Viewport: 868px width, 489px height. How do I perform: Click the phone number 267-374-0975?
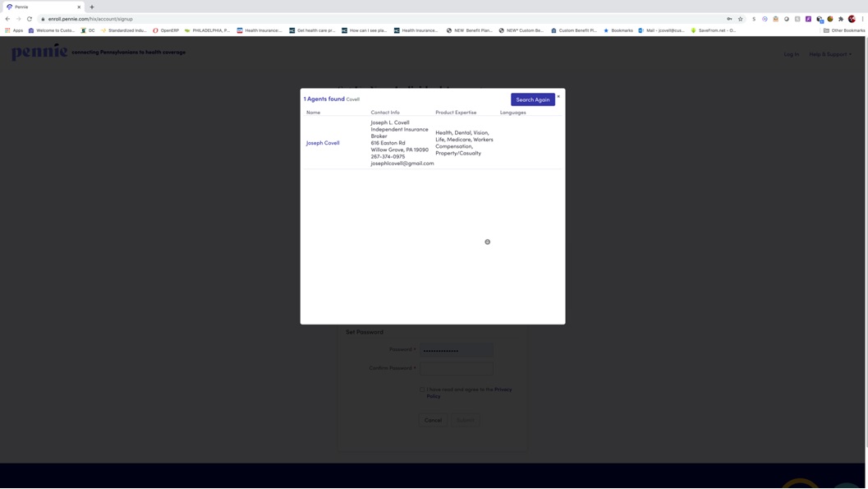click(388, 157)
